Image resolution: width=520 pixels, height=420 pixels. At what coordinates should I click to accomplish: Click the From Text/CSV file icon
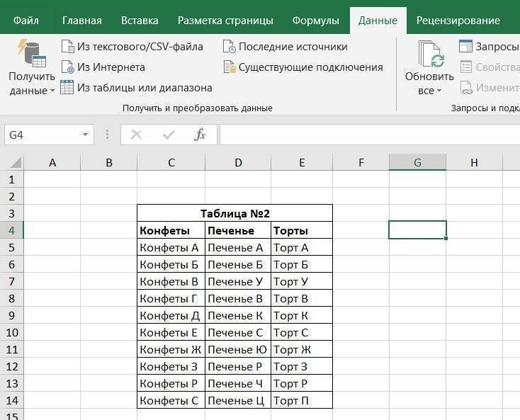click(x=67, y=47)
